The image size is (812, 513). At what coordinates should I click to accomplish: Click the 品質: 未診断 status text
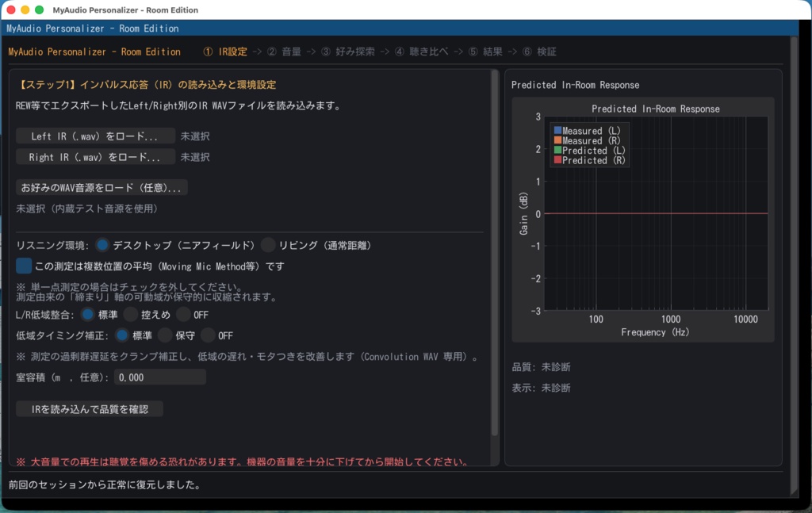click(x=541, y=367)
